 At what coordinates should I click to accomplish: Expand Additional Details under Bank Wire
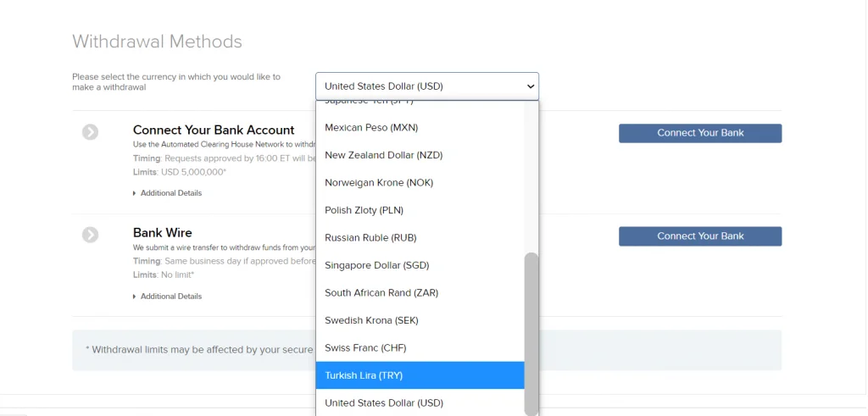click(x=168, y=297)
